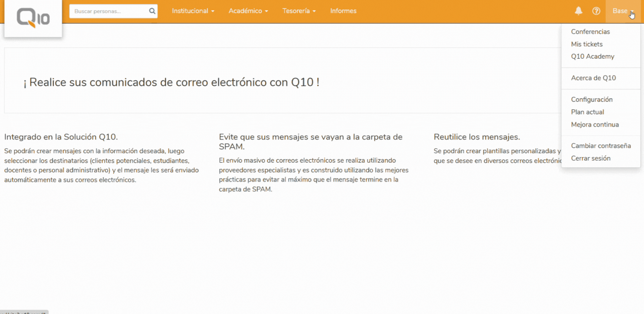Click the search magnifier icon
Viewport: 644px width, 314px height.
tap(152, 11)
